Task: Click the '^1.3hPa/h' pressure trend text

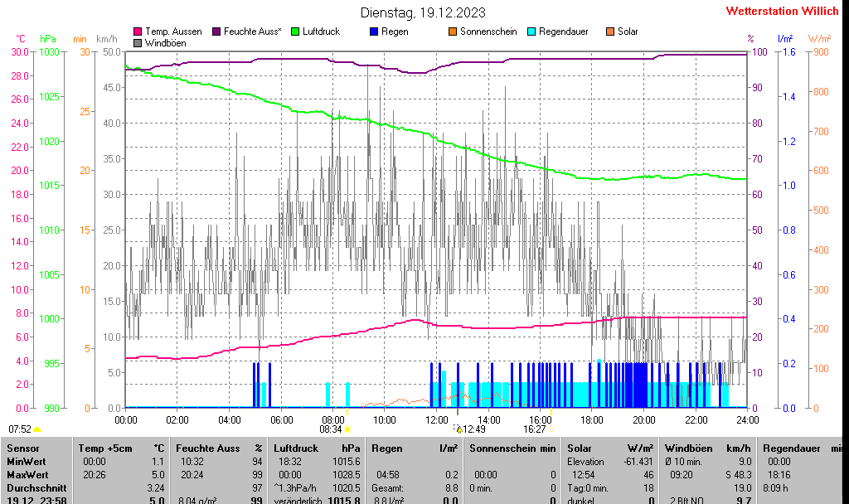Action: tap(295, 487)
